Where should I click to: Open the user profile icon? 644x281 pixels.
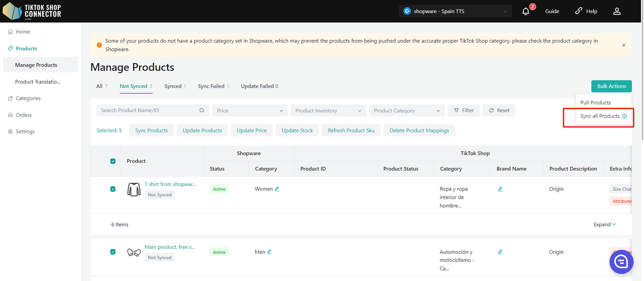[x=617, y=11]
